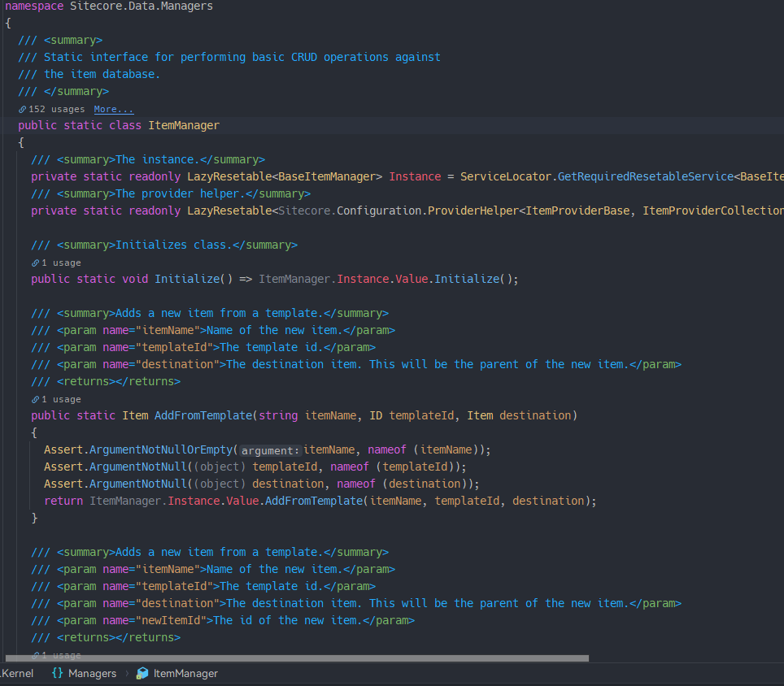Screen dimensions: 784x686
Task: Click the Initialize name in method declaration
Action: click(187, 280)
